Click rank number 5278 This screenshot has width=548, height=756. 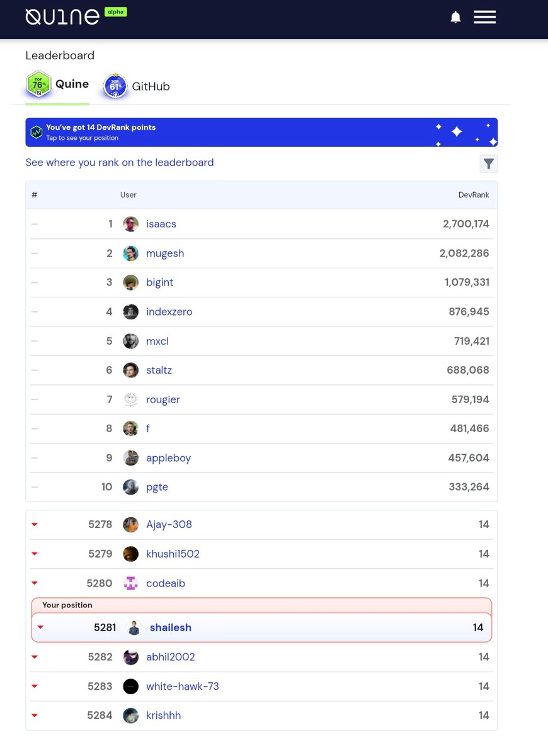100,525
